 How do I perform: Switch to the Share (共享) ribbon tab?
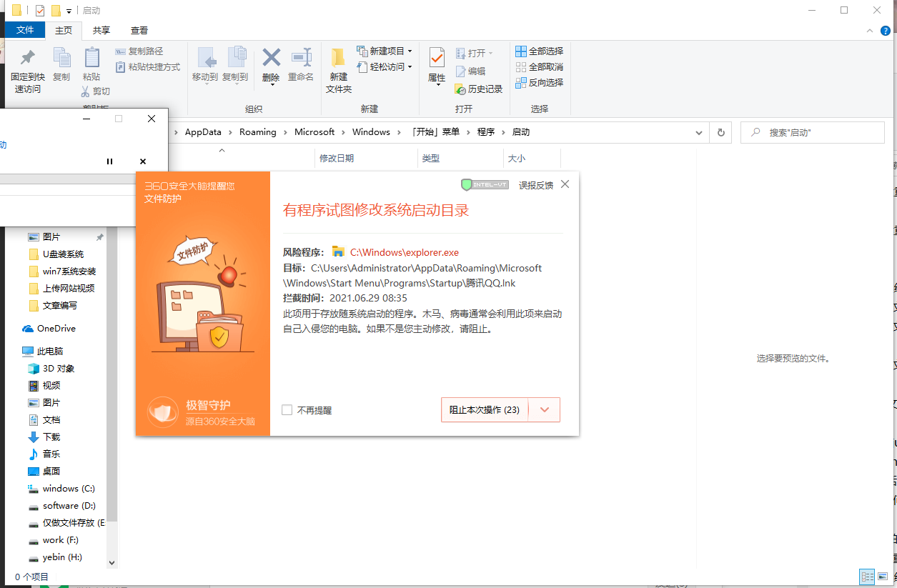pyautogui.click(x=101, y=30)
